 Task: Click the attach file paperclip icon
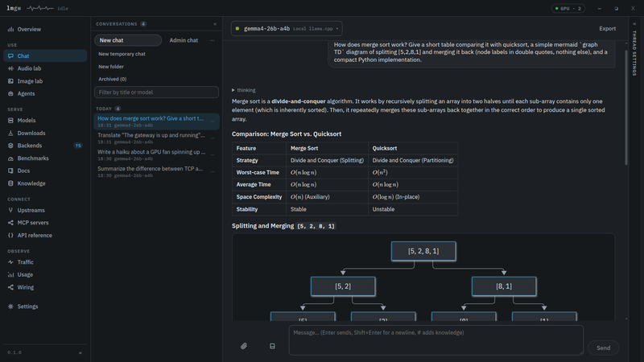pos(244,346)
